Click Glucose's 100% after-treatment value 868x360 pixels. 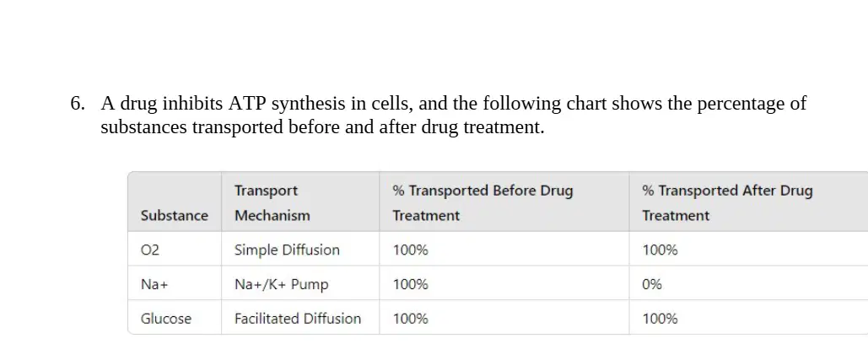pyautogui.click(x=660, y=319)
